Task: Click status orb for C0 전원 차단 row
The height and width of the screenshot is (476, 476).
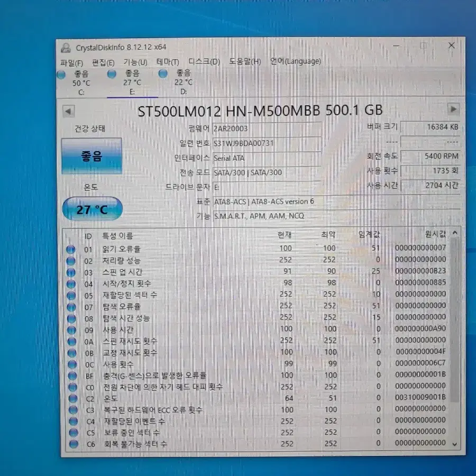Action: coord(72,387)
